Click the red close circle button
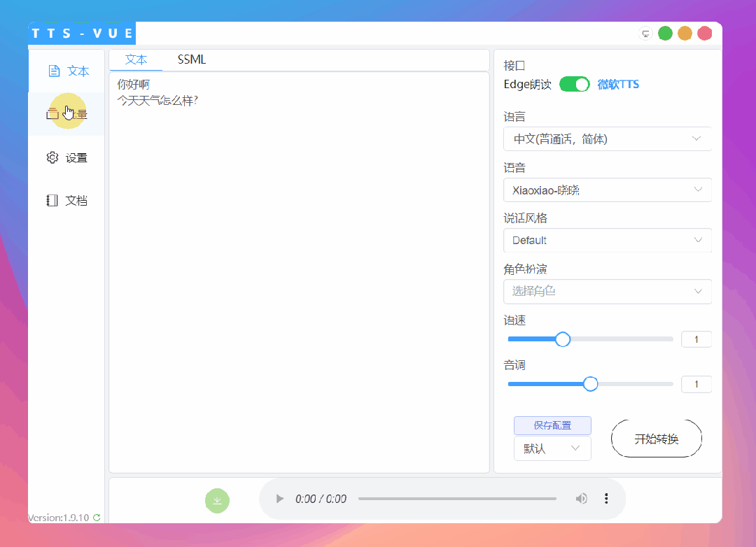The width and height of the screenshot is (756, 547). [704, 34]
